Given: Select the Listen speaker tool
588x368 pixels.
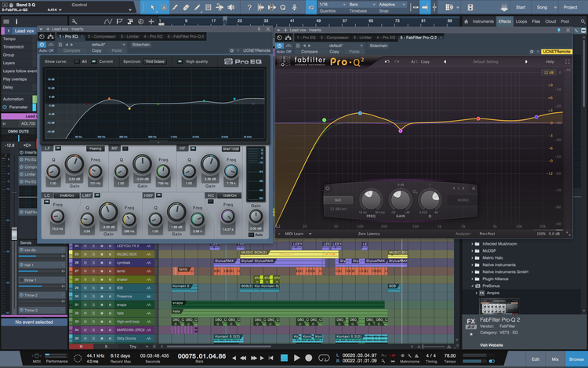Looking at the screenshot, I should (231, 7).
